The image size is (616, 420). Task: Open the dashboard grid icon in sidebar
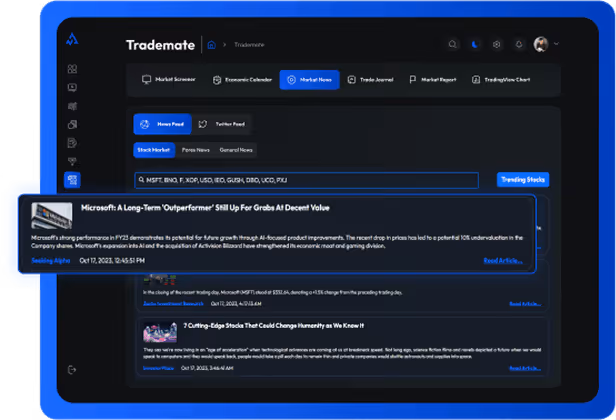tap(71, 69)
